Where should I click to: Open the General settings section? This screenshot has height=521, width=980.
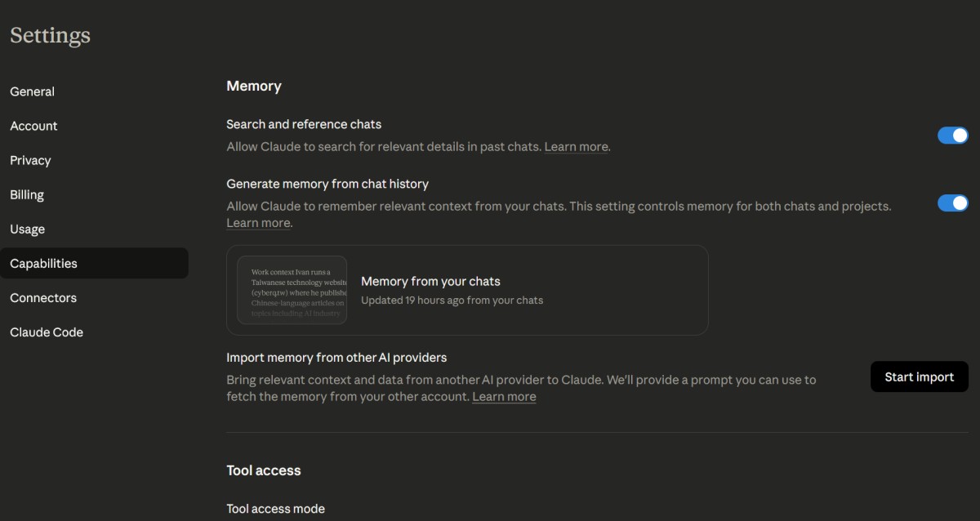tap(33, 91)
